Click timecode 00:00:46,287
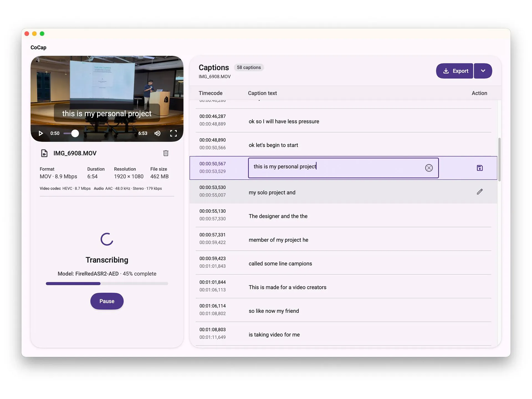Image resolution: width=532 pixels, height=399 pixels. [x=213, y=116]
